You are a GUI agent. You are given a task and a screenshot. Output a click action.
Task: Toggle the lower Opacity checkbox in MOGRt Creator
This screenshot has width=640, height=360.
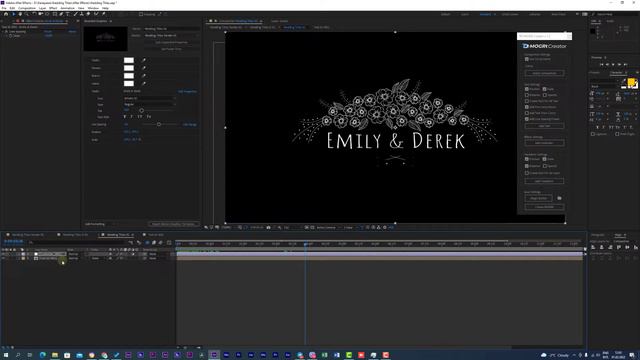pos(544,166)
